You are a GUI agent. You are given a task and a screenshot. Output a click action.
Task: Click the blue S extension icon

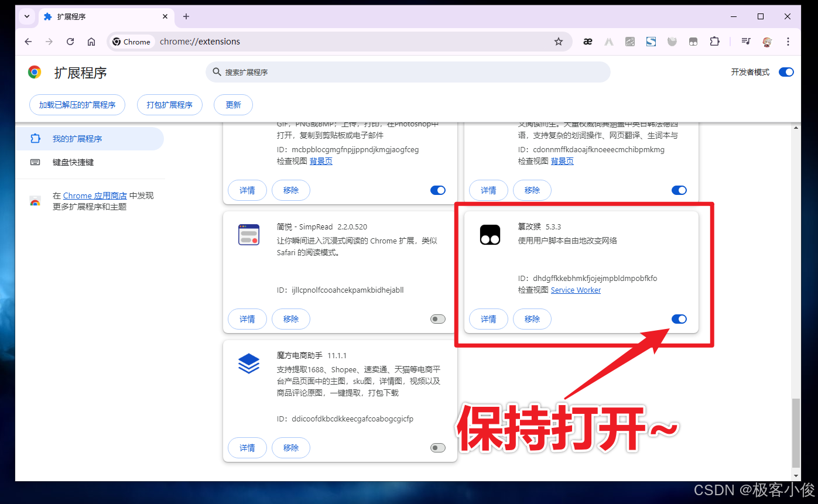[651, 42]
